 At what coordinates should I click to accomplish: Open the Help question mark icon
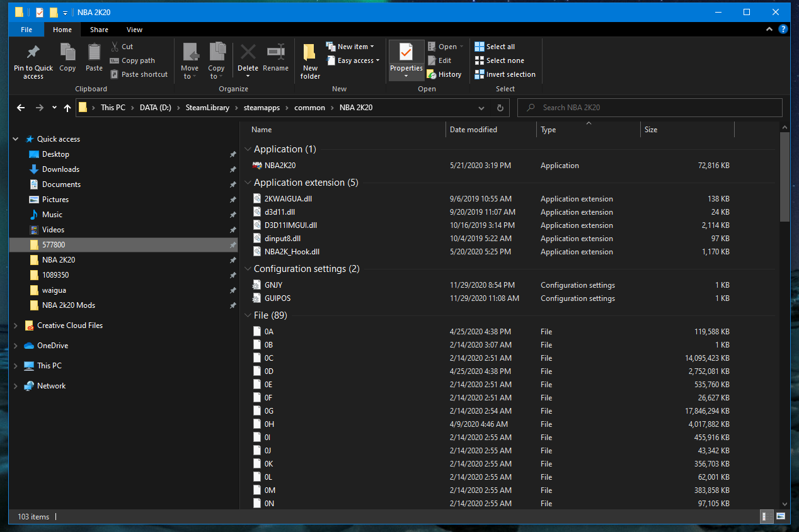783,30
